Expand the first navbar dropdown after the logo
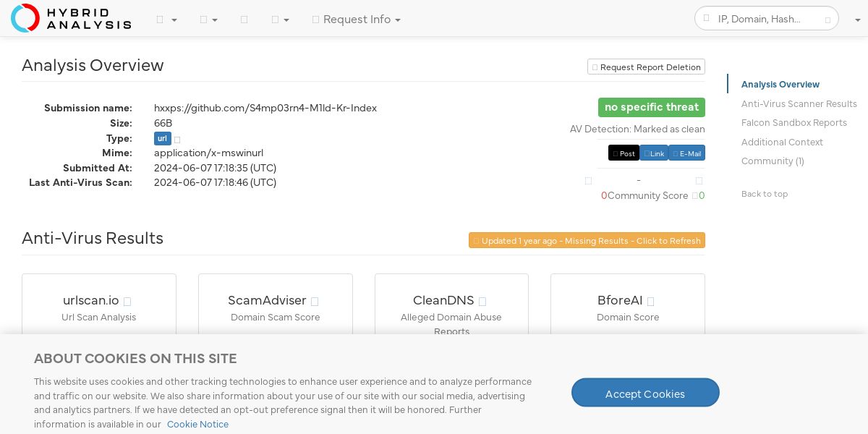 (166, 20)
